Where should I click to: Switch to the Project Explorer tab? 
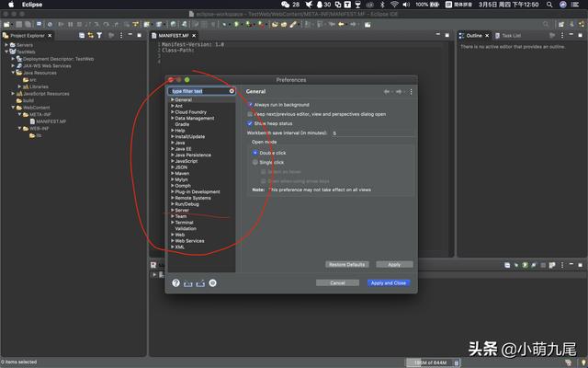(27, 35)
